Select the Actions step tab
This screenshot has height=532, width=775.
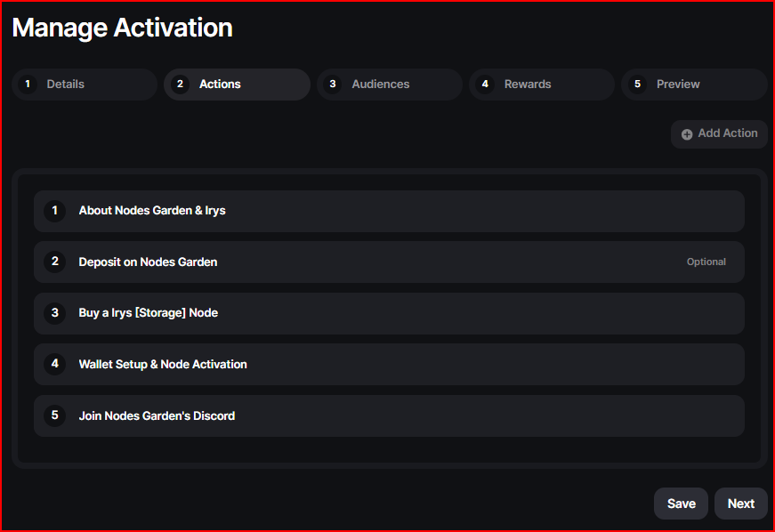pyautogui.click(x=237, y=85)
